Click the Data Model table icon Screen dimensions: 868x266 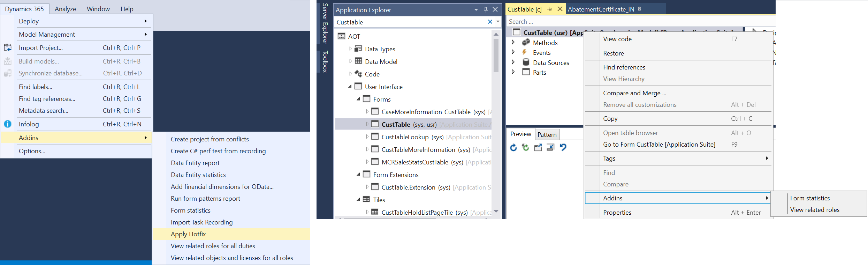358,61
